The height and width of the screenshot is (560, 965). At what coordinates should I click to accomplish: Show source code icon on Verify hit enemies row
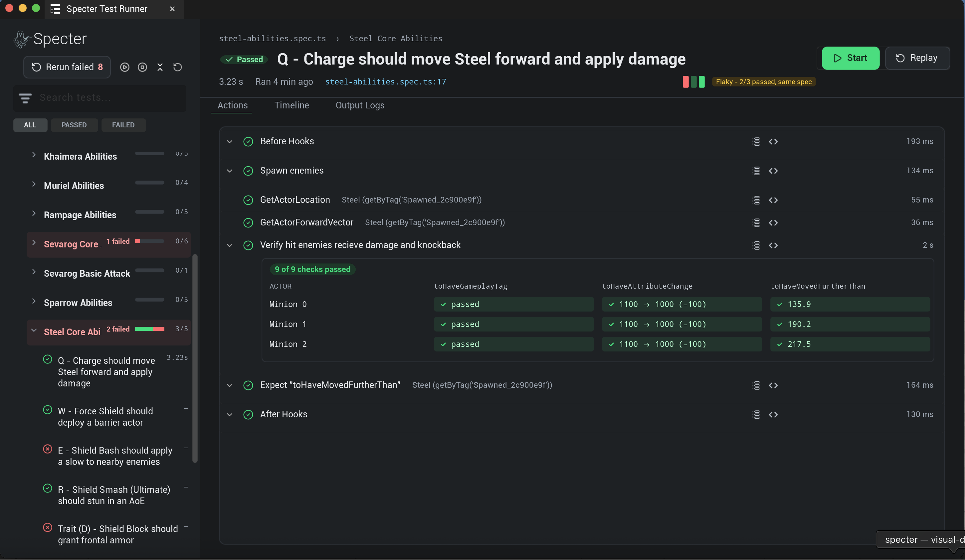click(773, 245)
